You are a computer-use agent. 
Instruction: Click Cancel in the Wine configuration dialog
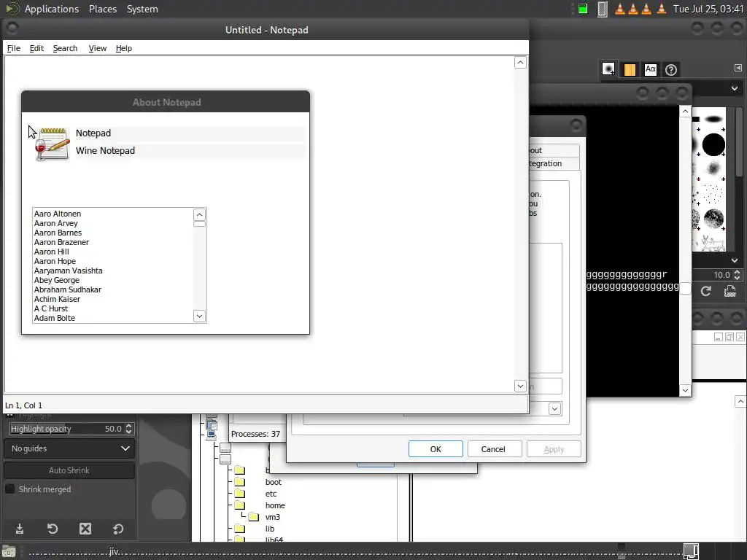[x=495, y=449]
